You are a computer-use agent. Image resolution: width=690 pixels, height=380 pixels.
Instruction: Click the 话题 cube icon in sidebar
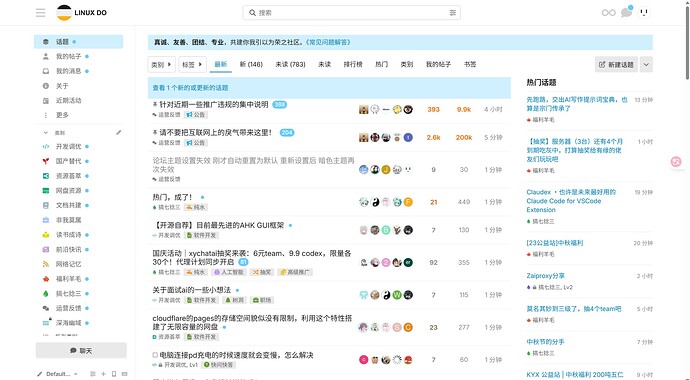[x=45, y=42]
